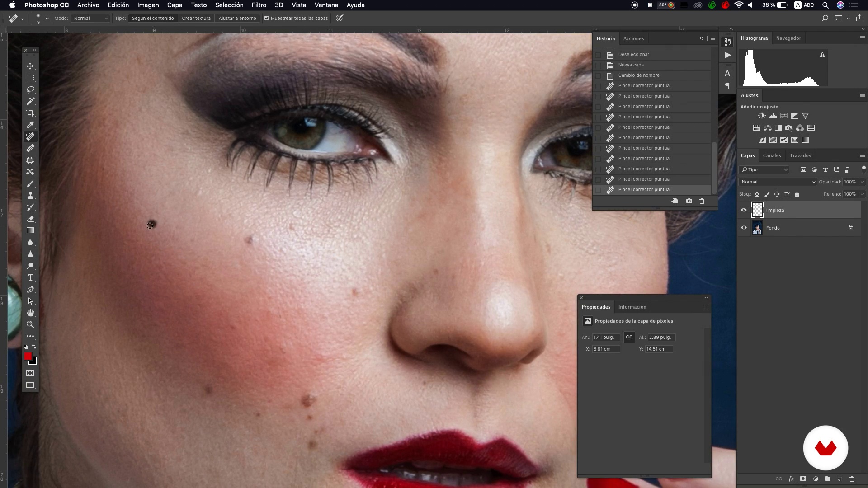Image resolution: width=868 pixels, height=488 pixels.
Task: Select the Brush tool
Action: [x=30, y=183]
